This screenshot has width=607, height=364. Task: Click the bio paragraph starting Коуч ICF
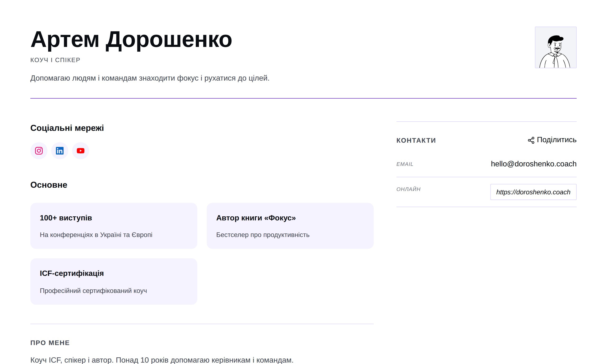162,360
